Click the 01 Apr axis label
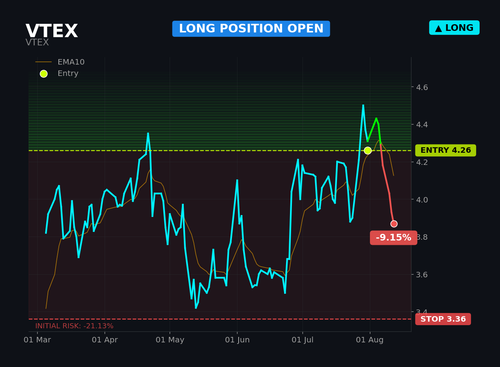This screenshot has height=367, width=500. [x=105, y=340]
